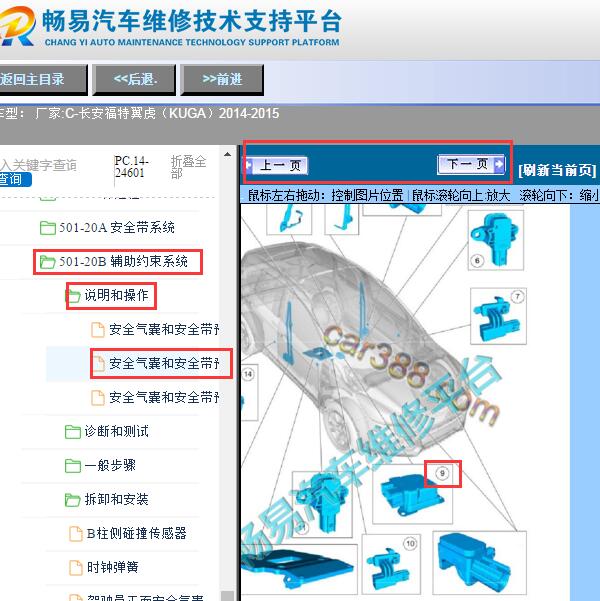This screenshot has height=601, width=600.
Task: Click the blue 查询 search button
Action: pyautogui.click(x=15, y=179)
